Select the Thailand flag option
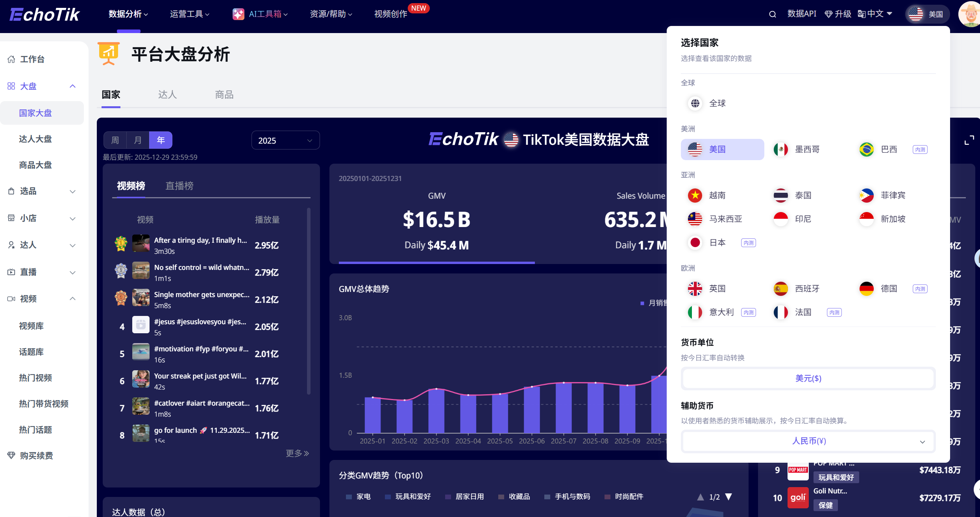 click(x=781, y=196)
